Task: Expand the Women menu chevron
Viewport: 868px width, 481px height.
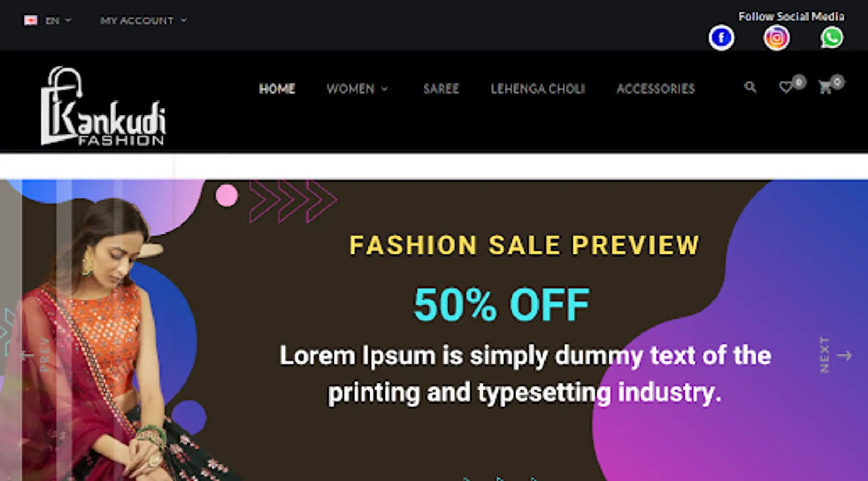Action: tap(385, 89)
